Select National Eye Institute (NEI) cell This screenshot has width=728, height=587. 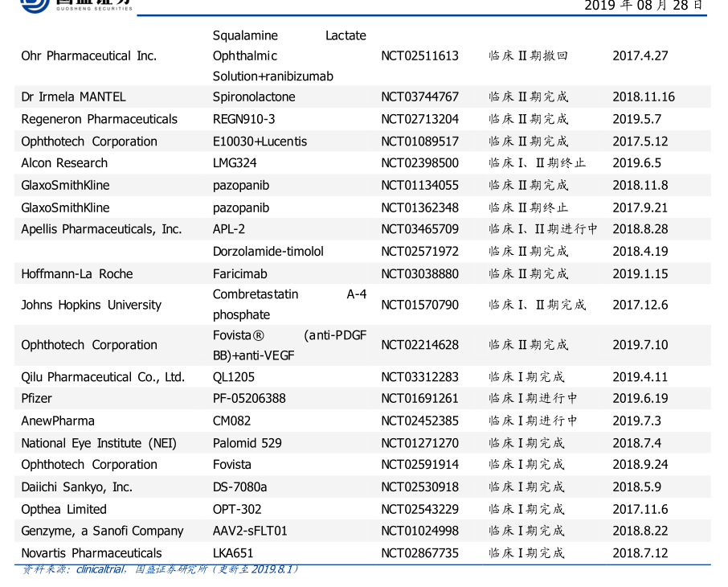point(99,443)
